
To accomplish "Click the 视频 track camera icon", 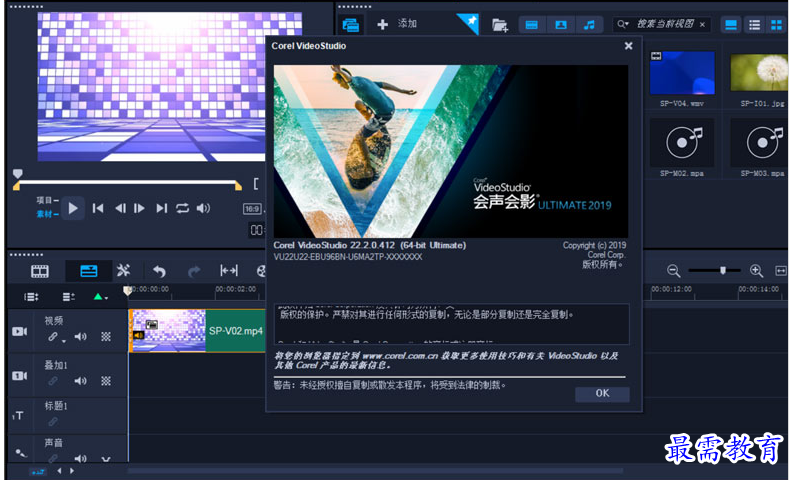I will 20,331.
